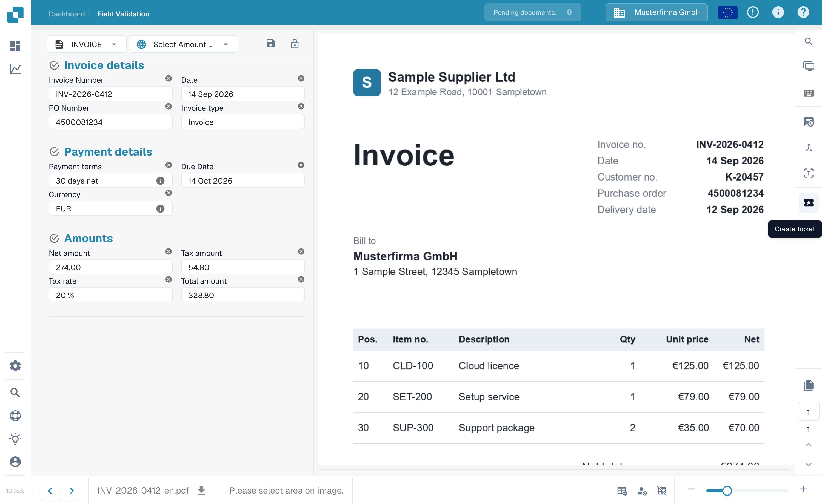Click the lock icon next to save
822x504 pixels.
(x=295, y=44)
